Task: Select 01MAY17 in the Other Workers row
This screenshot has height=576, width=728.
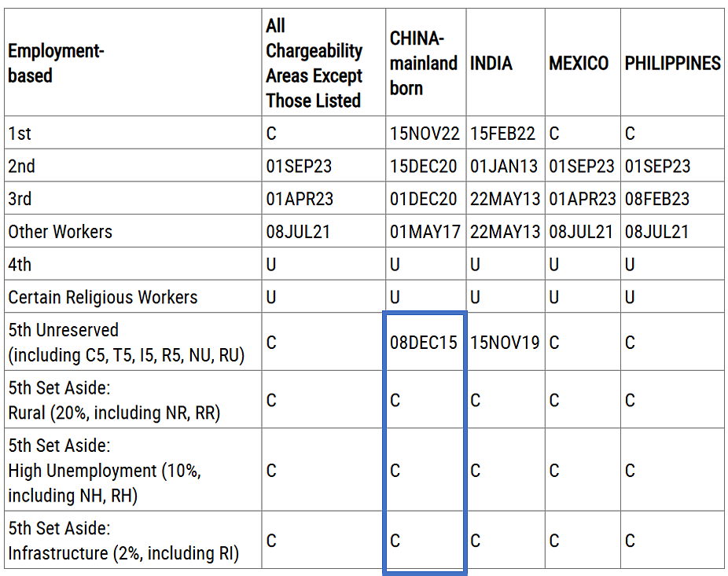Action: coord(425,232)
